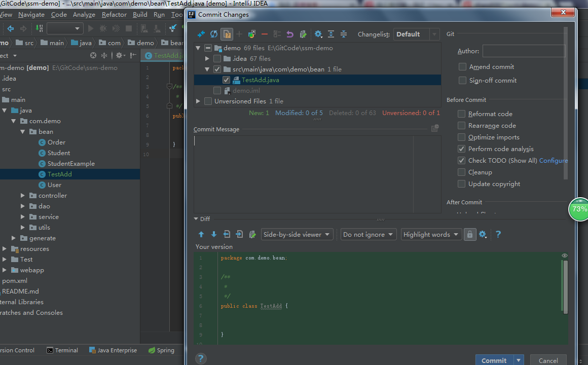The height and width of the screenshot is (365, 588).
Task: Open Build menu
Action: pos(140,15)
